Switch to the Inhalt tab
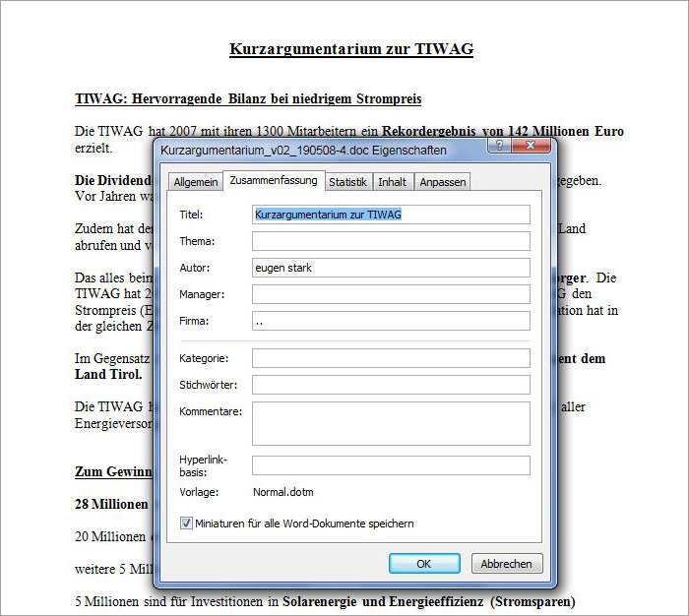This screenshot has width=689, height=616. (x=393, y=182)
